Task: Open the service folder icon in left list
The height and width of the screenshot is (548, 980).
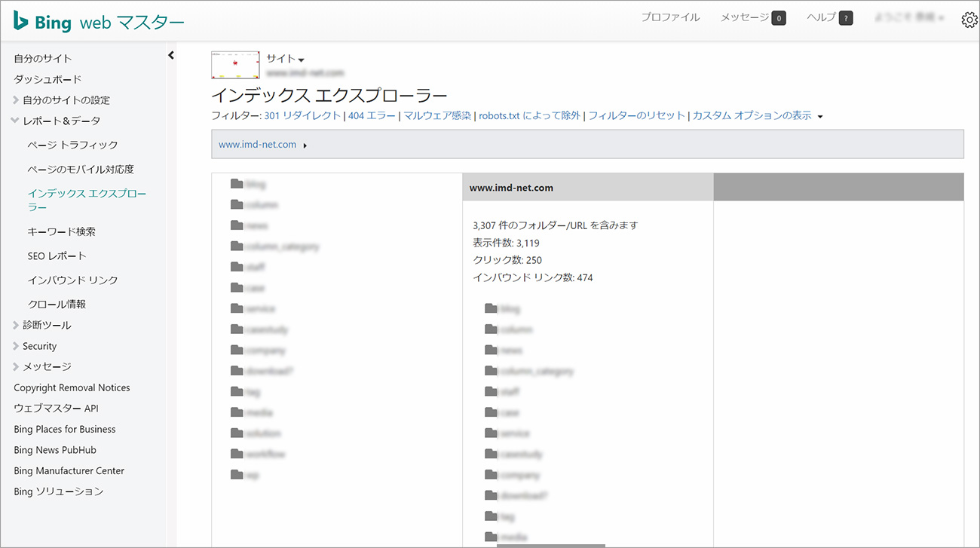Action: 237,308
